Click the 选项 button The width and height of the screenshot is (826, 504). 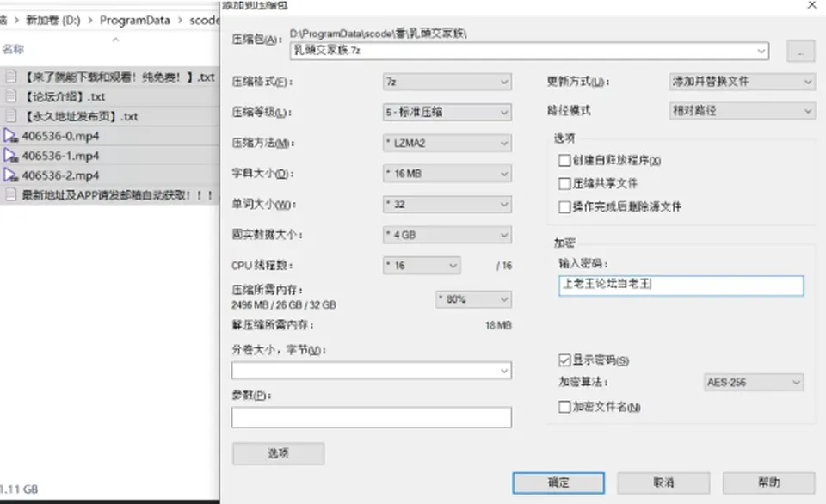click(278, 453)
